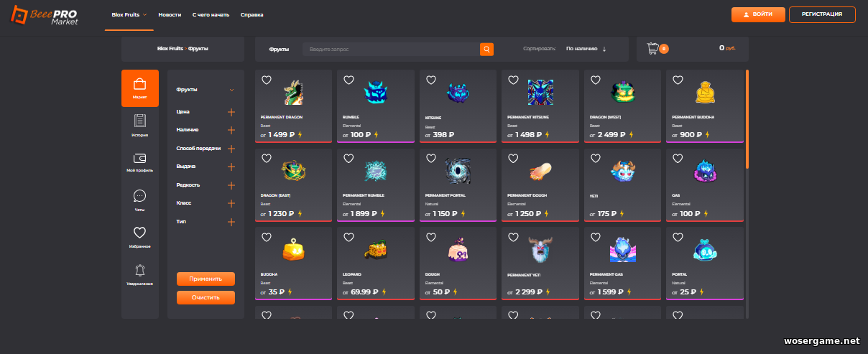Open the Kitsune fruit image
This screenshot has height=354, width=868.
458,93
